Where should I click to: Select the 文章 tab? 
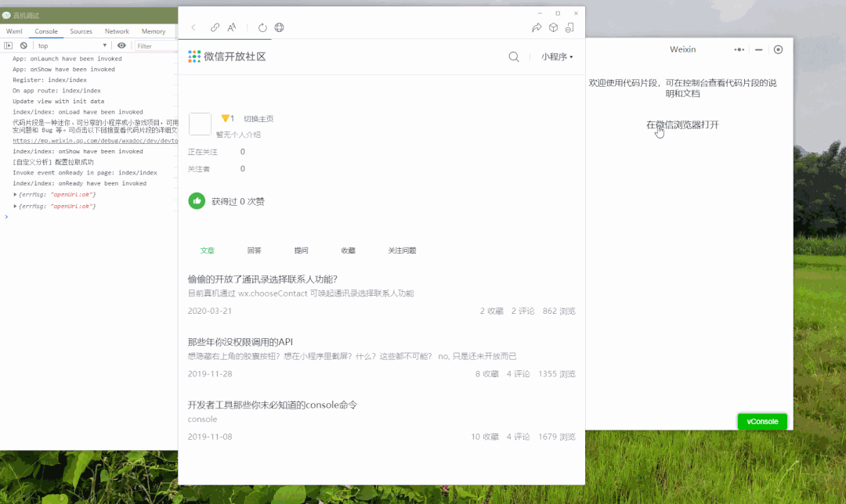tap(207, 250)
